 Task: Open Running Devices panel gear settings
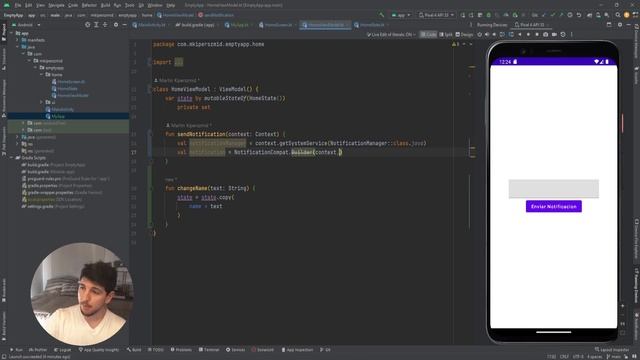(x=620, y=25)
